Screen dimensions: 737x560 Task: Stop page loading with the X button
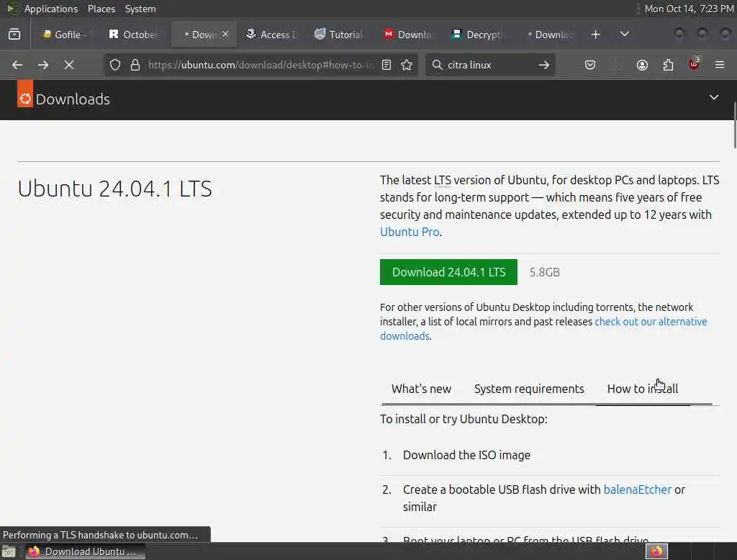69,65
